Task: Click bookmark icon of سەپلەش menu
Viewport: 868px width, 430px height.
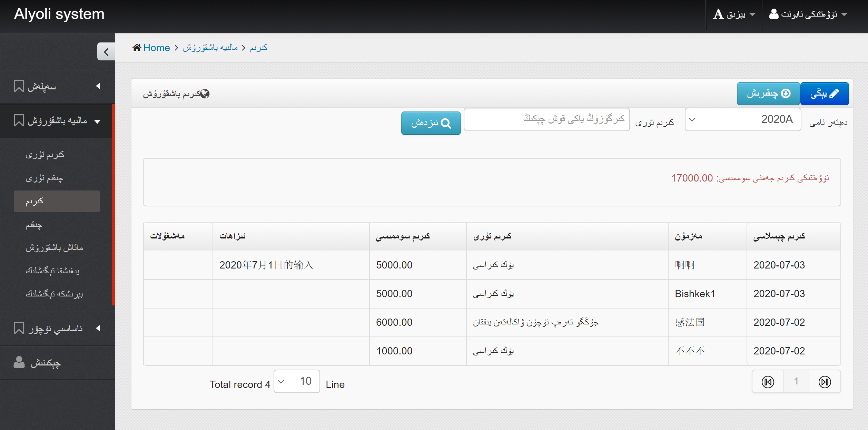Action: [19, 86]
